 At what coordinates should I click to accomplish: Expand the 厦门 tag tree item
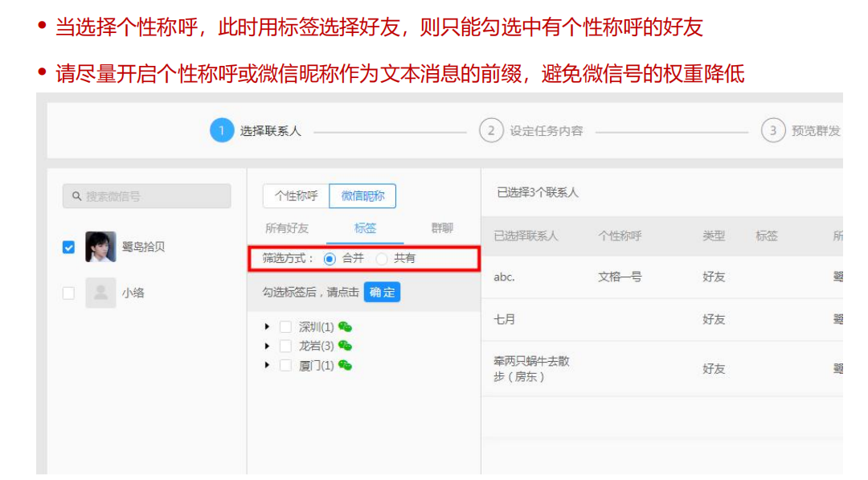pos(266,366)
